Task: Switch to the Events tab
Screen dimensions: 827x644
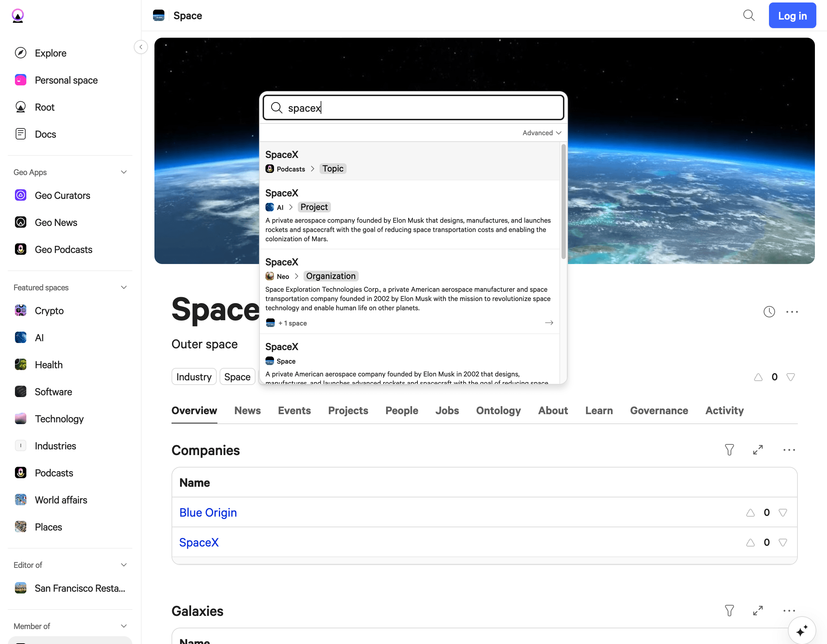Action: click(294, 410)
